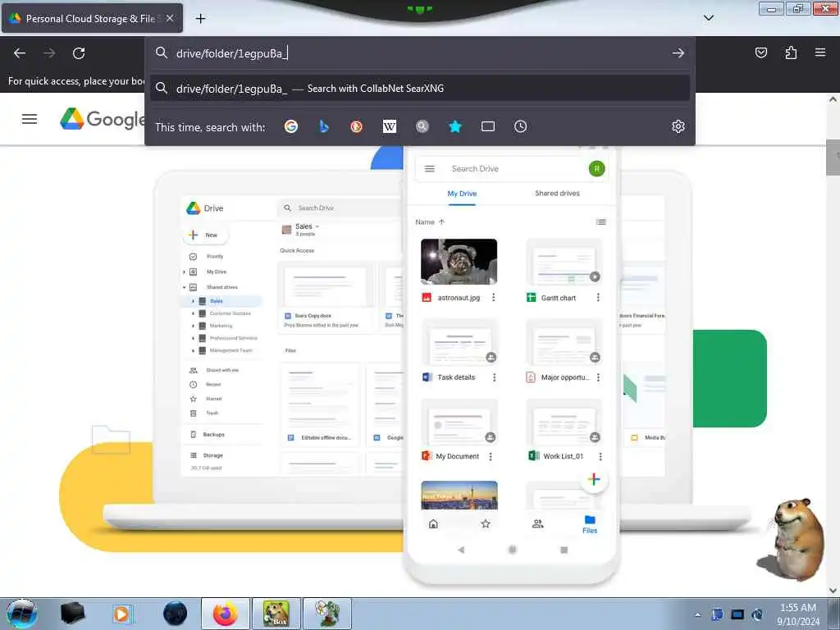
Task: Click inside the address bar text field
Action: pyautogui.click(x=418, y=53)
